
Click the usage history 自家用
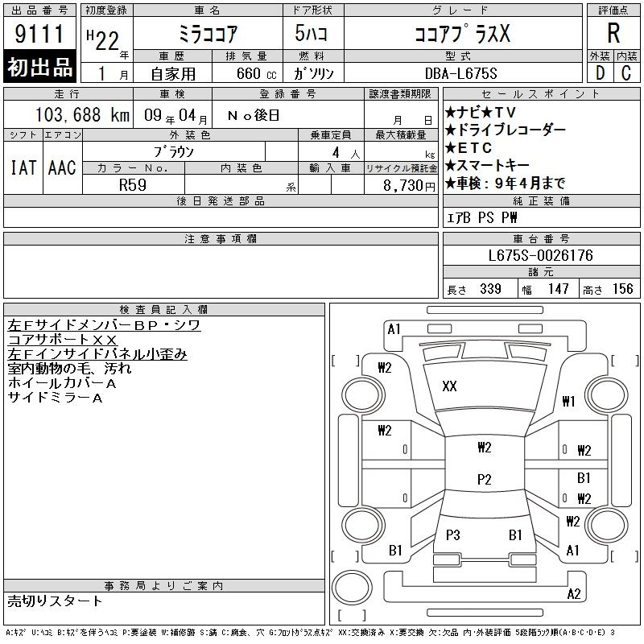pos(173,74)
